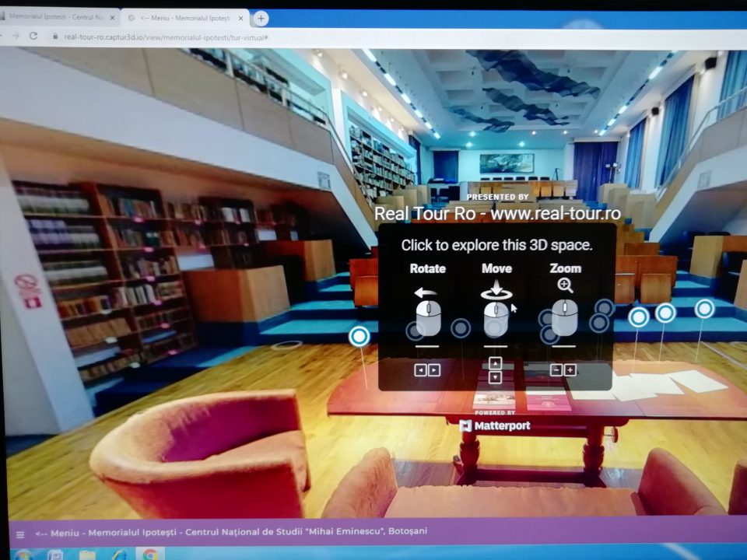Click the rotate left arrow key icon
This screenshot has width=747, height=560.
coord(421,370)
